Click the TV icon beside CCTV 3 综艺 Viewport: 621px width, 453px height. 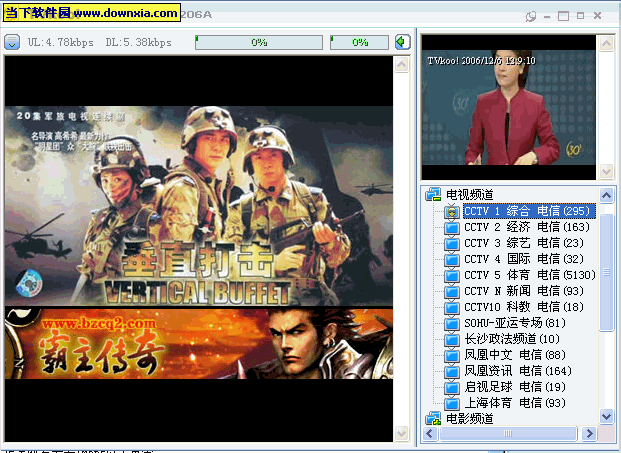click(452, 244)
